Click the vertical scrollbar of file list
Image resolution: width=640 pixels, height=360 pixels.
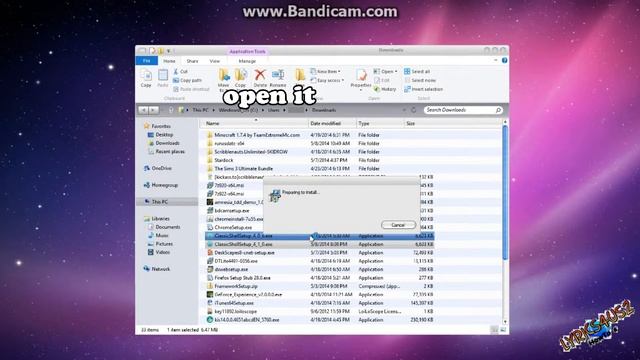coord(505,192)
